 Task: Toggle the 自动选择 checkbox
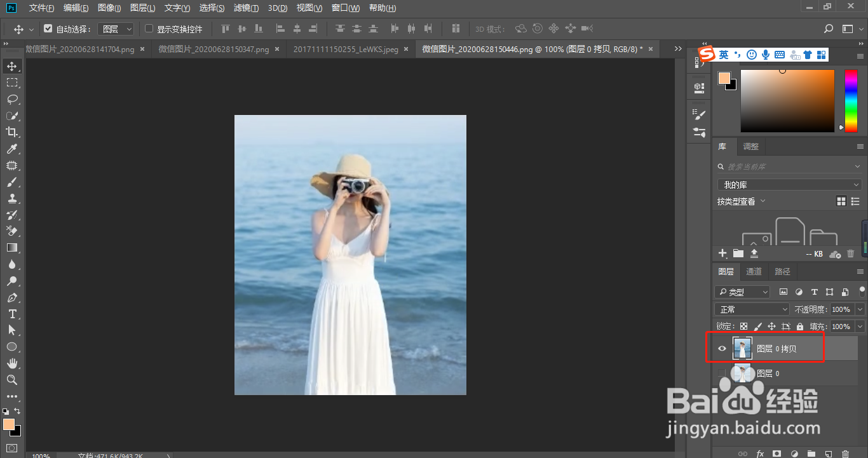[48, 29]
